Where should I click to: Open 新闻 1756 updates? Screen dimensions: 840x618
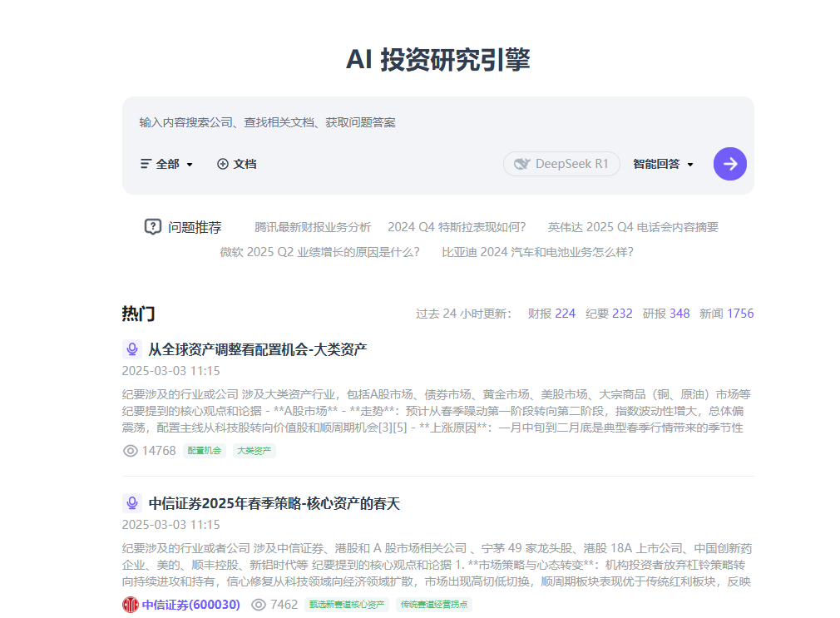click(x=726, y=314)
